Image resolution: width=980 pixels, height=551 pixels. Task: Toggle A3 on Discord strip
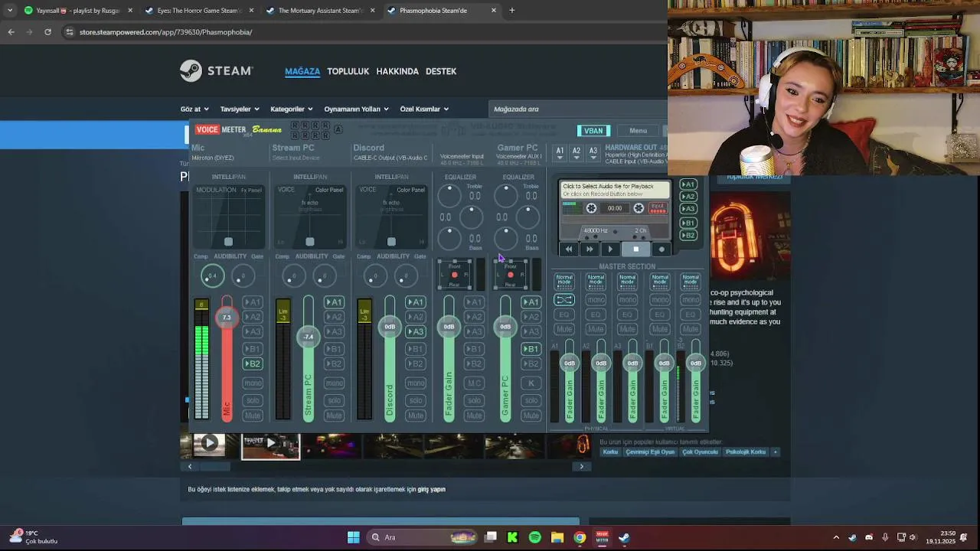(x=415, y=331)
